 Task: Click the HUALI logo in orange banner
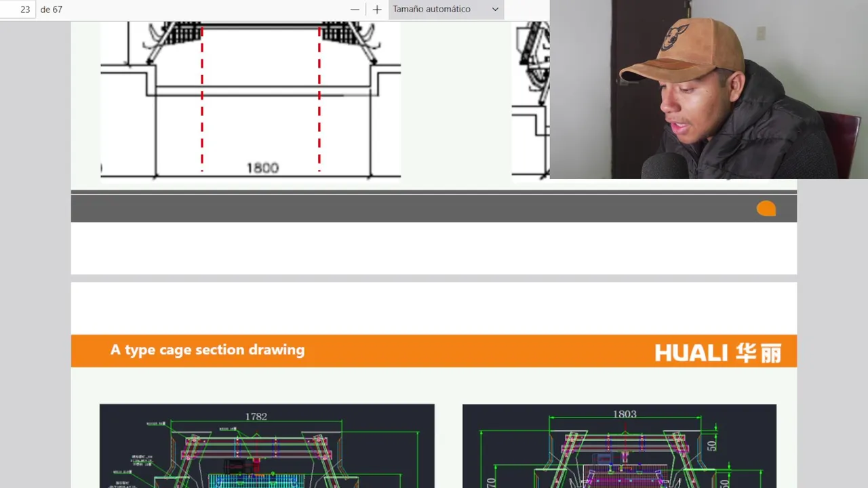(x=717, y=352)
